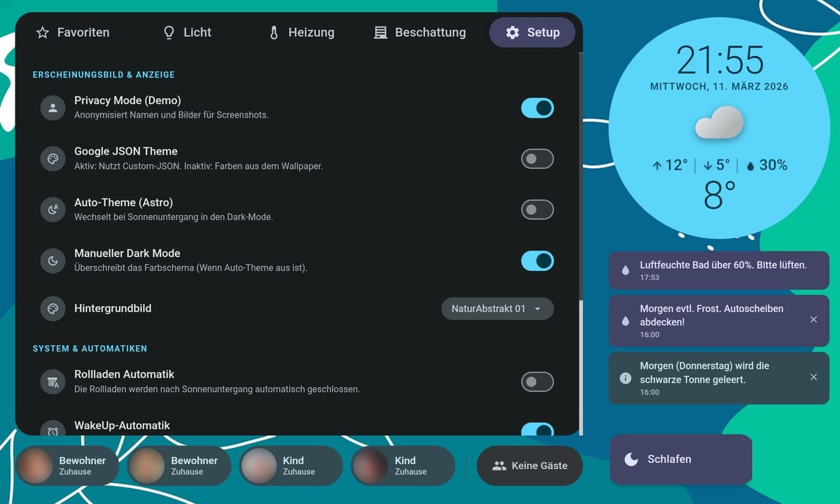This screenshot has height=504, width=840.
Task: Activate the Schlafen button
Action: 680,459
